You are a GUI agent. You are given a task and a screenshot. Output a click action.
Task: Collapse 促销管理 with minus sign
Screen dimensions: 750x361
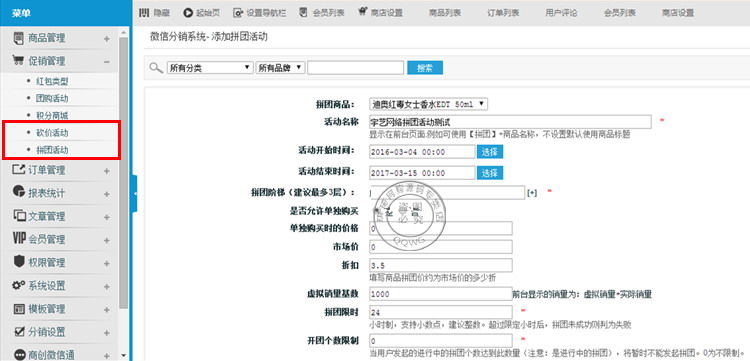coord(107,62)
